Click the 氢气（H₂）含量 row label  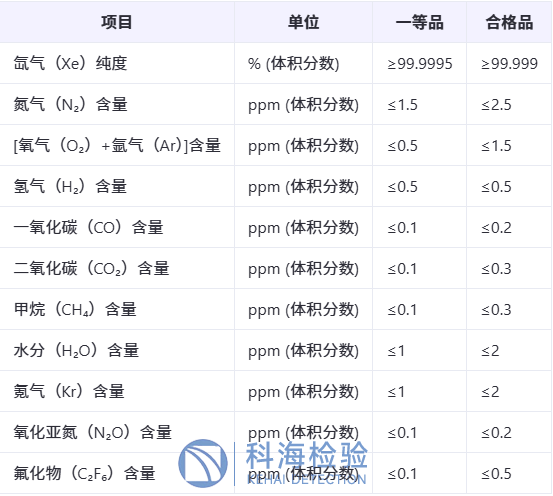coord(70,187)
